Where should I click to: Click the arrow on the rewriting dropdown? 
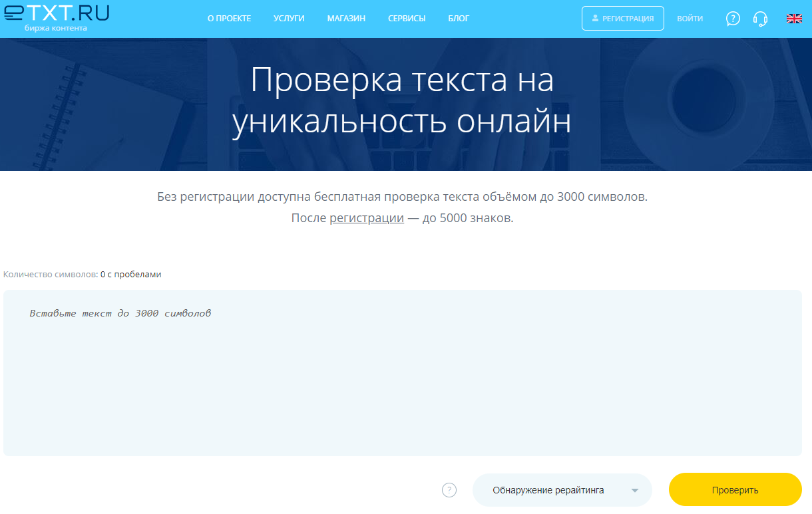click(634, 491)
